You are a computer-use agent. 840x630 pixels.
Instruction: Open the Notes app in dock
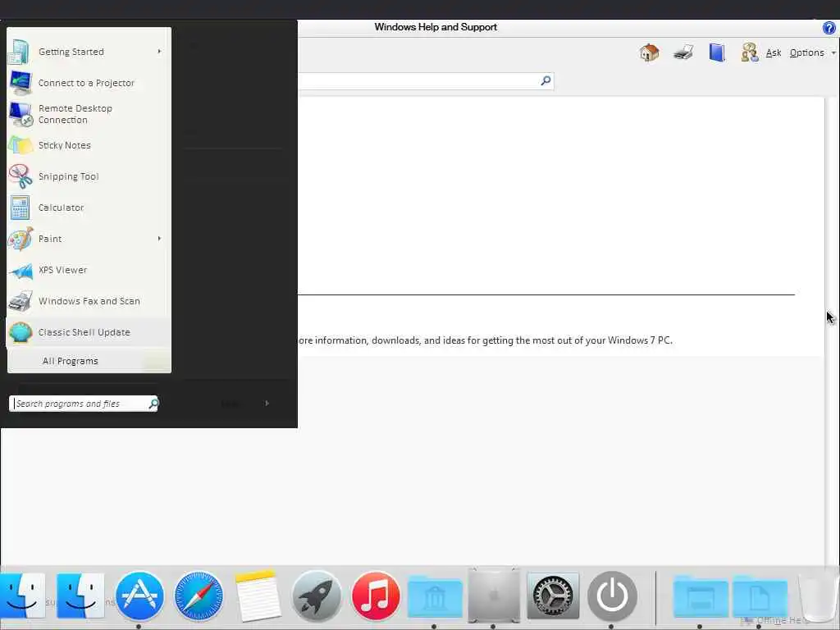click(258, 596)
